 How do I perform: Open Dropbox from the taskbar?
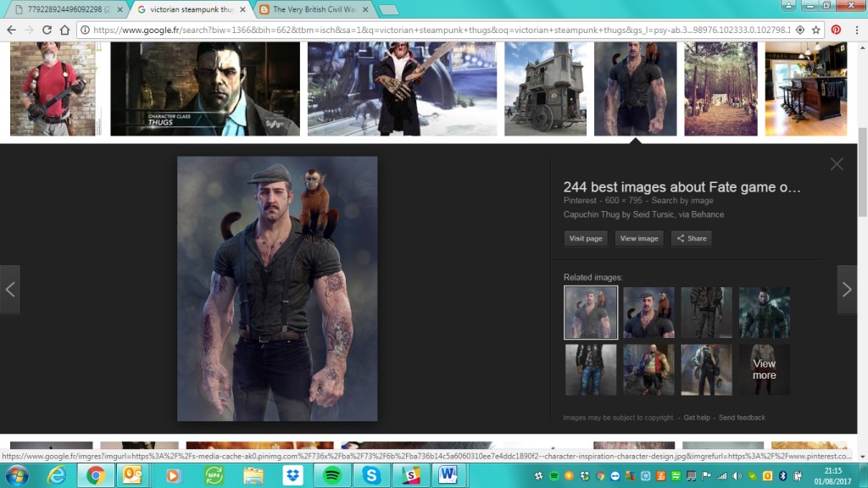tap(292, 475)
